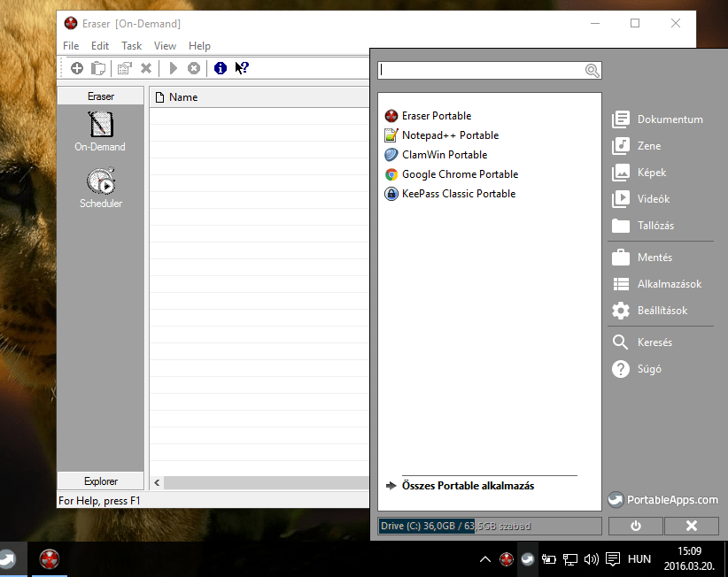The width and height of the screenshot is (728, 577).
Task: Open the Zene music folder
Action: [637, 146]
